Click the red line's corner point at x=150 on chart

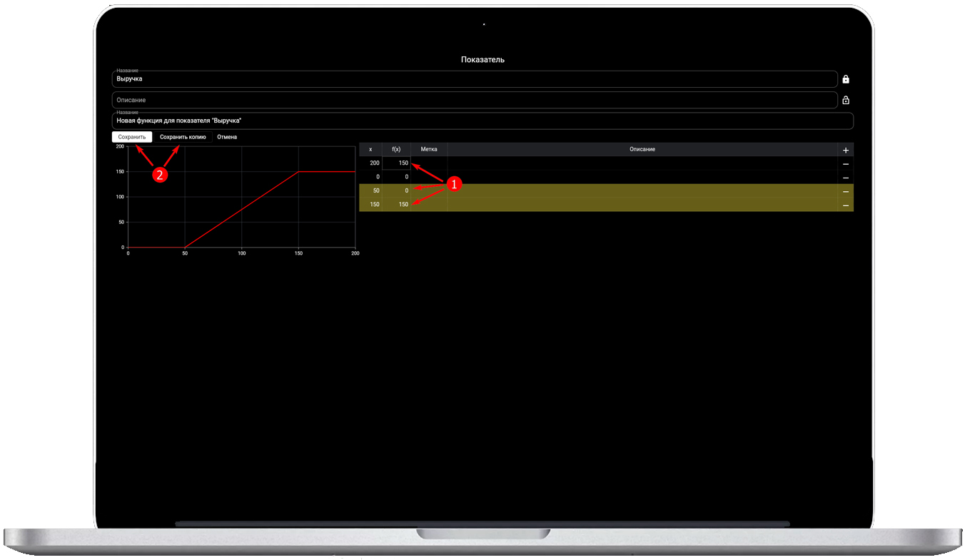[298, 172]
